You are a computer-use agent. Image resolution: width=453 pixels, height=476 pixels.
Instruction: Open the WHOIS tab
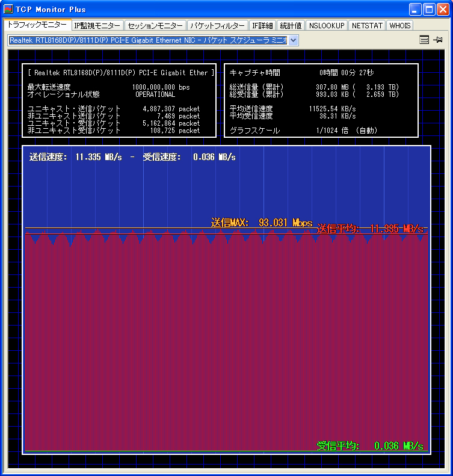[x=400, y=25]
